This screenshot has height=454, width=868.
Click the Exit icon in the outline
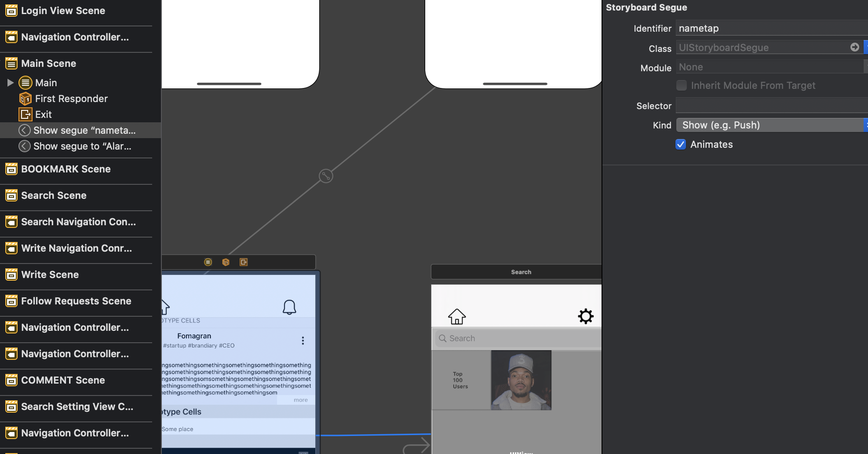(x=26, y=114)
